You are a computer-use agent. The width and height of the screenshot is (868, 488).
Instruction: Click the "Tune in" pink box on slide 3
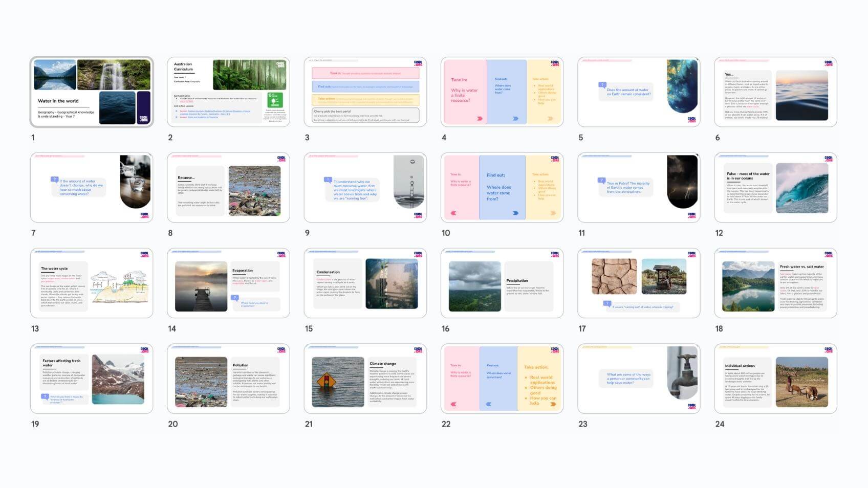(365, 73)
